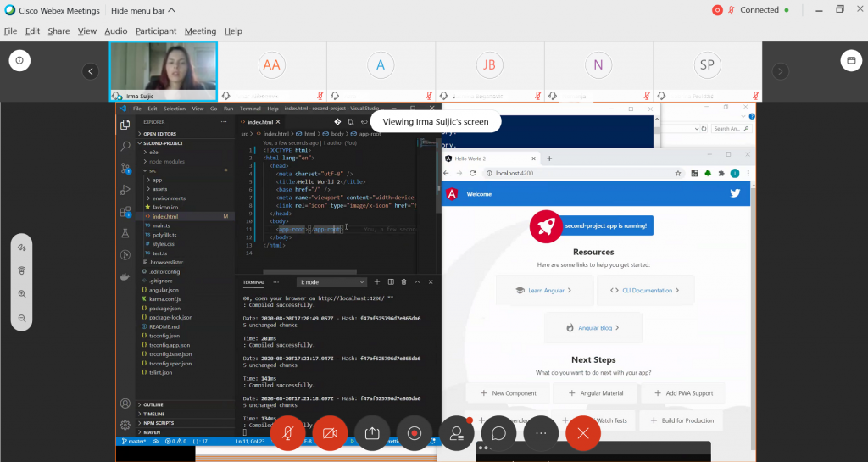868x462 pixels.
Task: Open the share content button
Action: (x=371, y=433)
